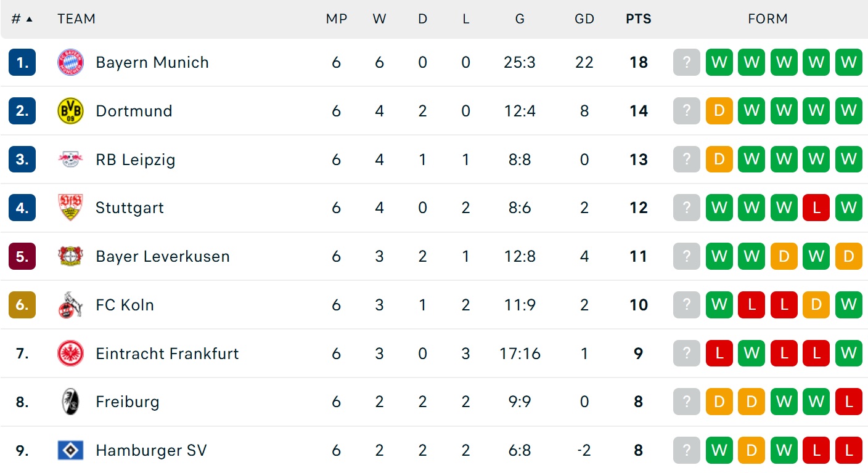
Task: Open the Bayern Munich team link
Action: click(x=152, y=62)
